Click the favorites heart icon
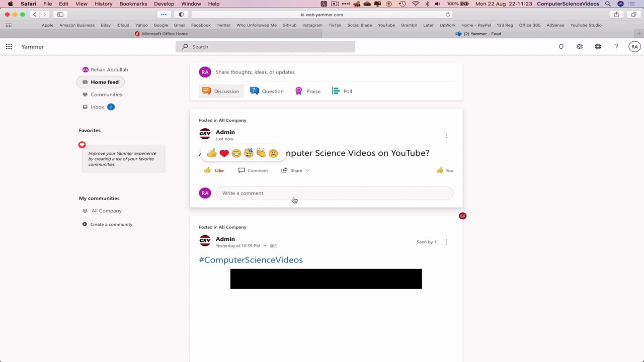Image resolution: width=644 pixels, height=362 pixels. coord(82,145)
